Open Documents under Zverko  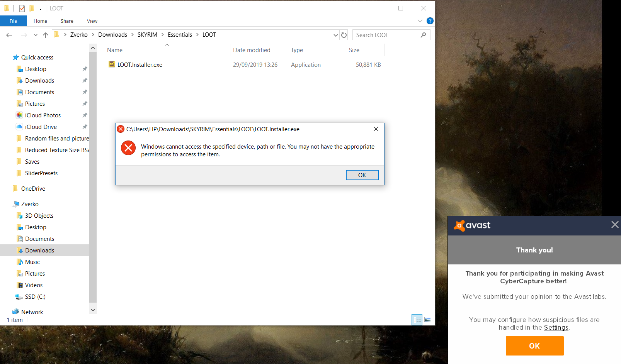coord(39,239)
